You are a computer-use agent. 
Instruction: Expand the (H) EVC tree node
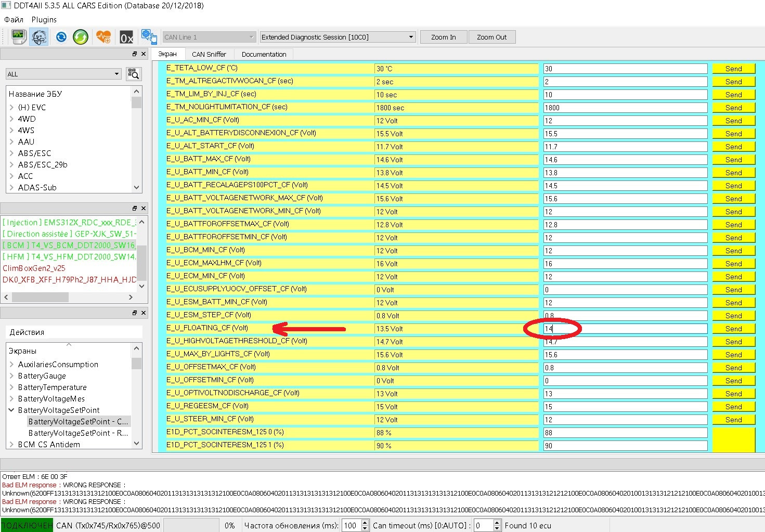(11, 108)
